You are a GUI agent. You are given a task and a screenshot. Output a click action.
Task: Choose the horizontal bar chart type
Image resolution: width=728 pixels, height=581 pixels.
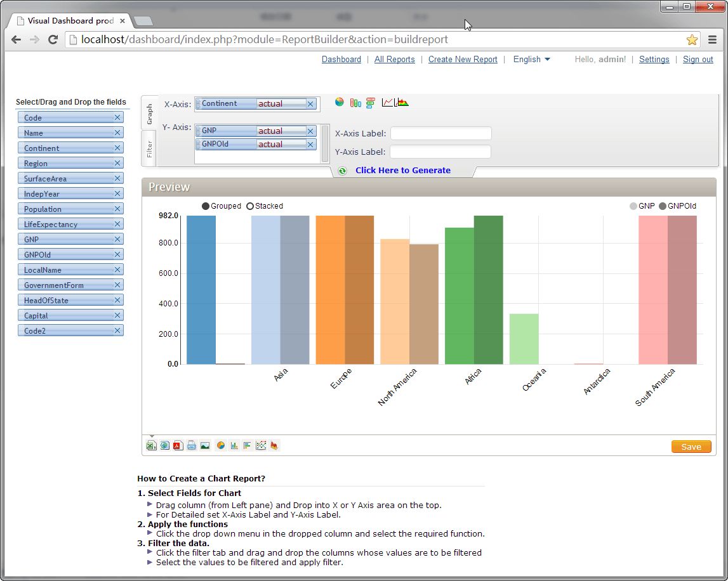370,102
